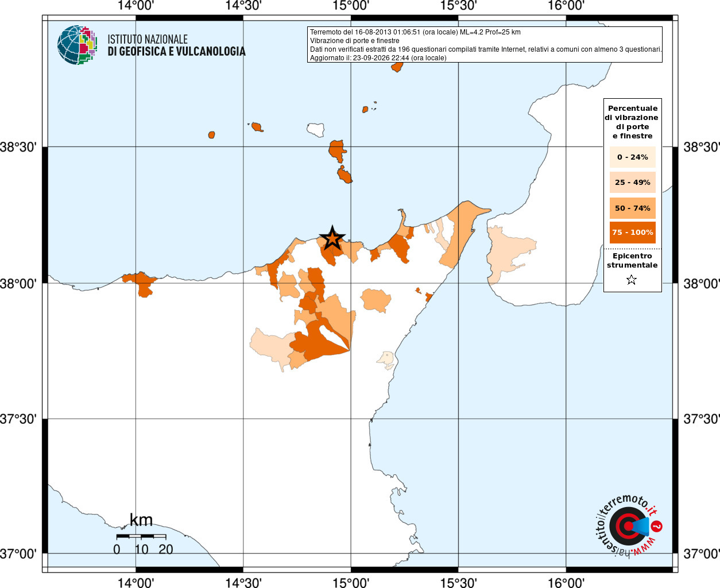The image size is (720, 588).
Task: Click the bottom 16°00' longitude label
Action: 566,582
